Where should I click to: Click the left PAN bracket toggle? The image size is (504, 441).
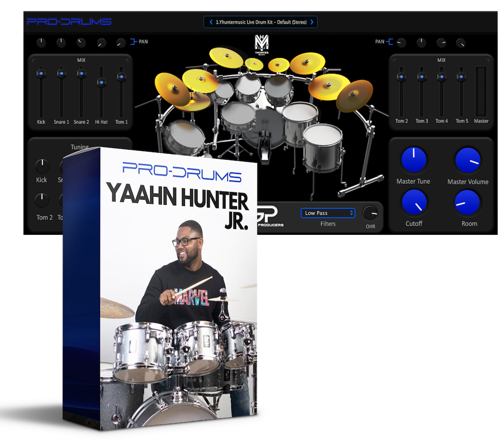pos(133,42)
